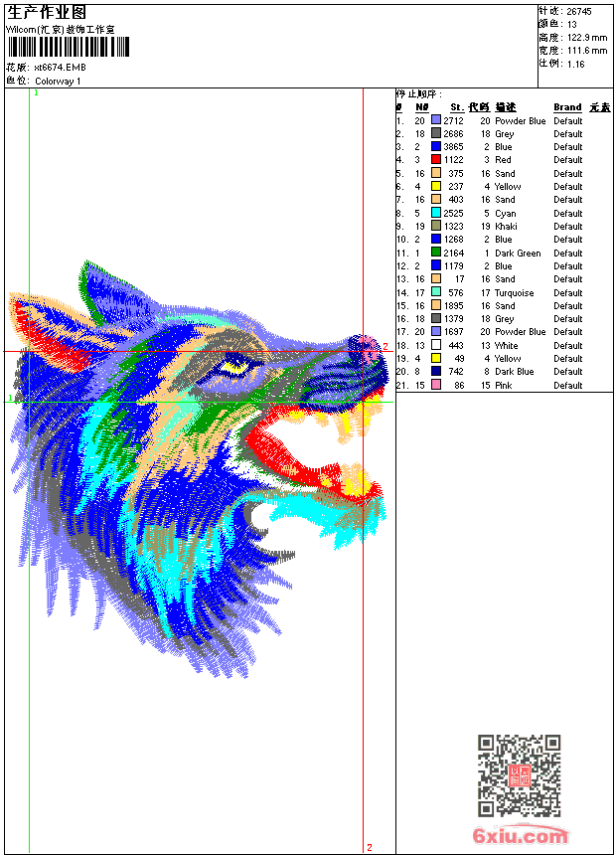This screenshot has height=855, width=616.
Task: Select the height value '122.9 mm'
Action: (x=587, y=38)
